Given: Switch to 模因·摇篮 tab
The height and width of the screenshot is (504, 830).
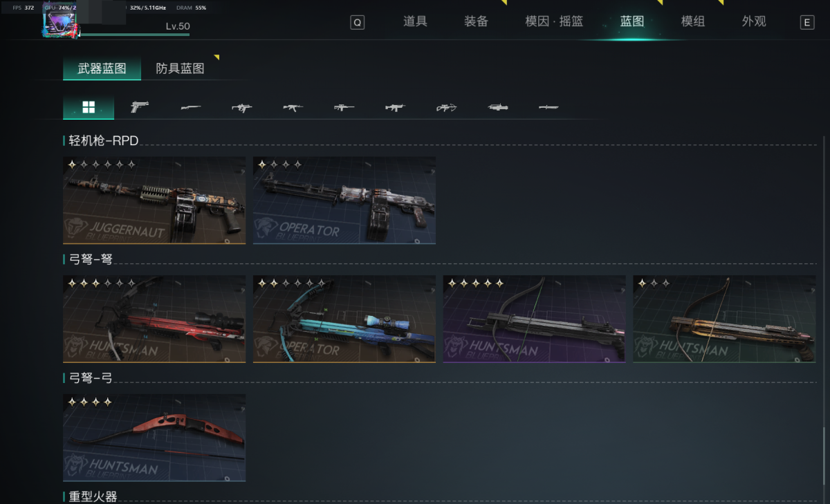Looking at the screenshot, I should (554, 21).
